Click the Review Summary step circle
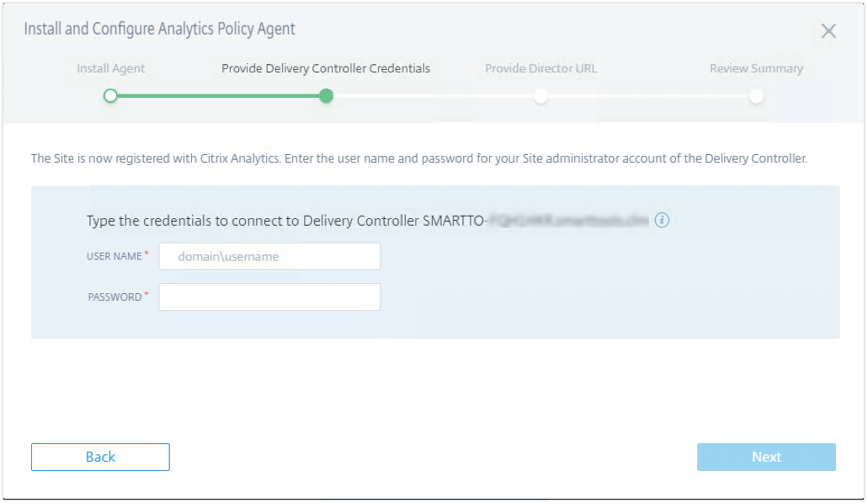Image resolution: width=868 pixels, height=503 pixels. (x=756, y=96)
